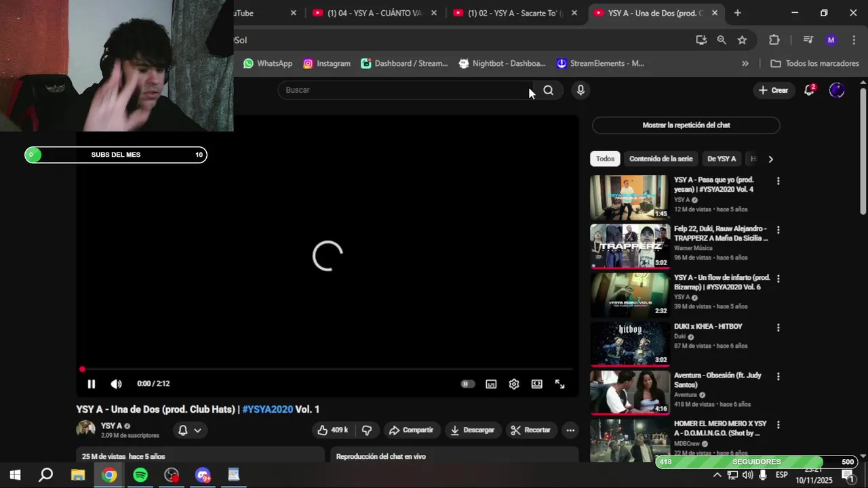
Task: Open Instagram bookmark
Action: click(327, 64)
